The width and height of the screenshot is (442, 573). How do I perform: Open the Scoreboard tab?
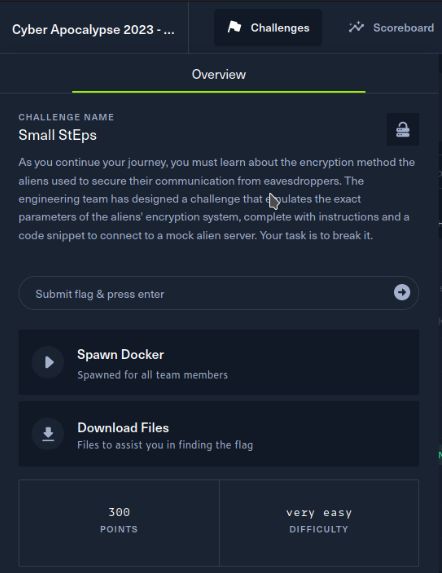pos(392,28)
